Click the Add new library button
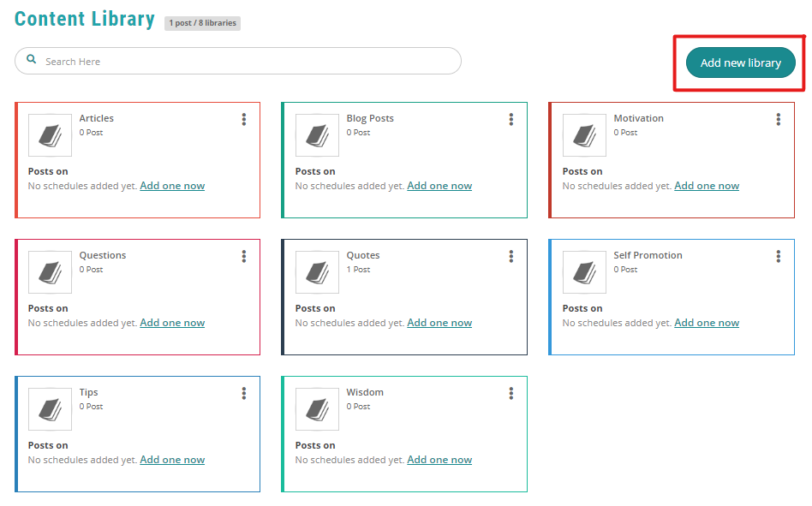The image size is (812, 506). click(x=741, y=63)
